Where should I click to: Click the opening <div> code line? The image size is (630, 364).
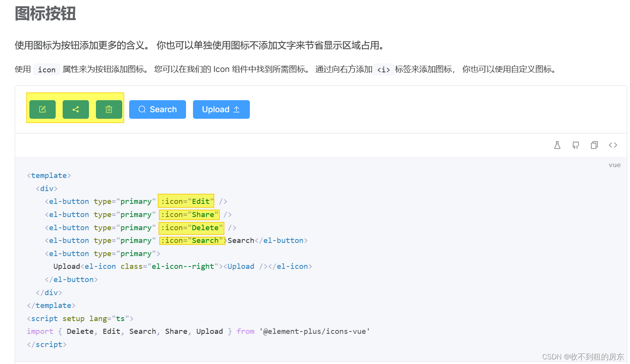pos(47,189)
